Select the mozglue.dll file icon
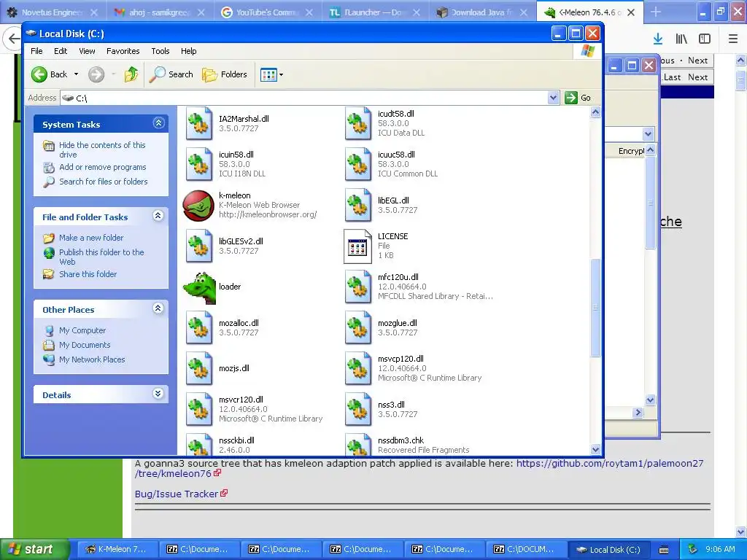The width and height of the screenshot is (747, 560). pos(357,327)
